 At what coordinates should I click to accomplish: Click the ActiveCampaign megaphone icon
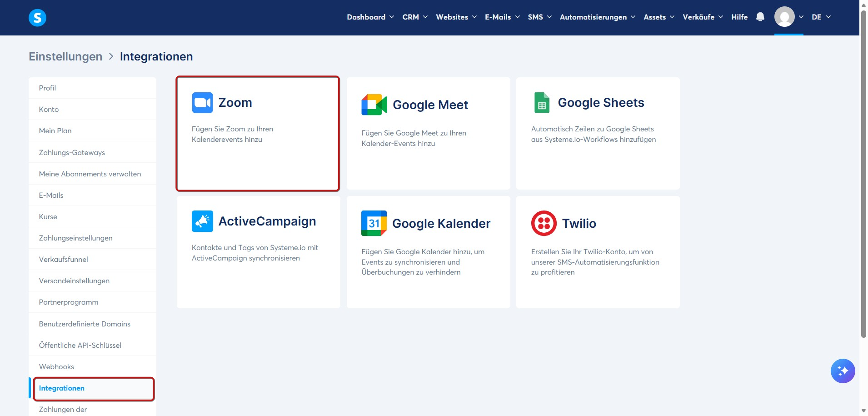[x=202, y=221]
